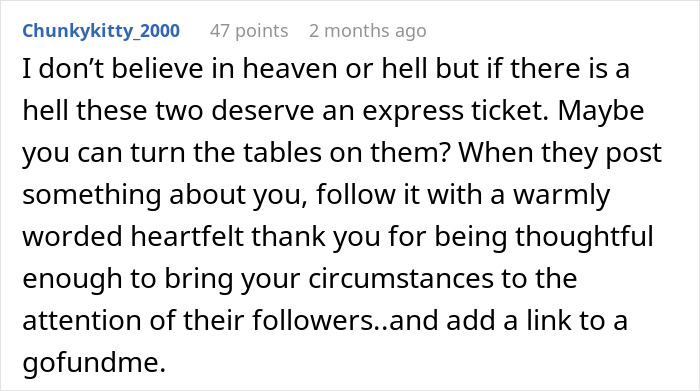Image resolution: width=700 pixels, height=391 pixels.
Task: Click the word attention in the comment
Action: coord(82,320)
